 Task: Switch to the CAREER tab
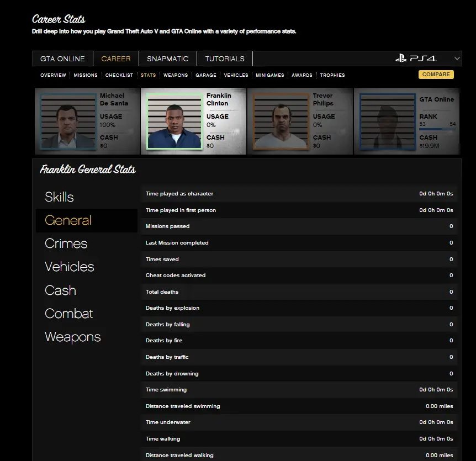coord(116,59)
